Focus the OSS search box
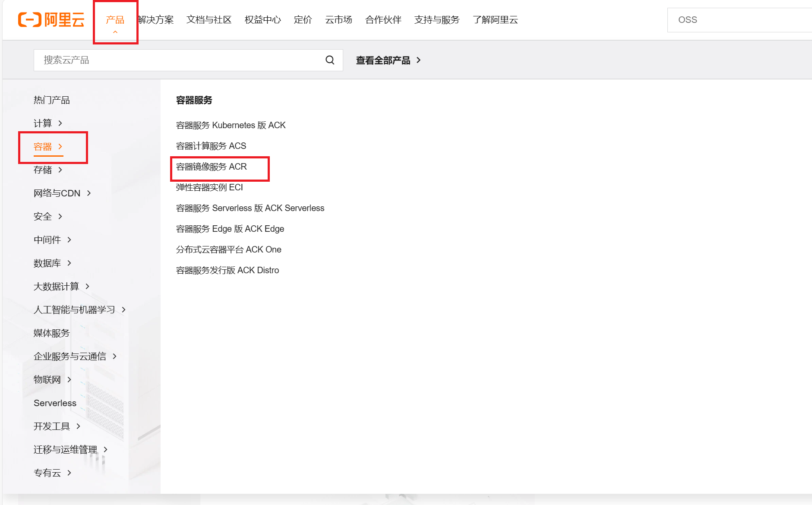This screenshot has width=812, height=505. [x=739, y=20]
